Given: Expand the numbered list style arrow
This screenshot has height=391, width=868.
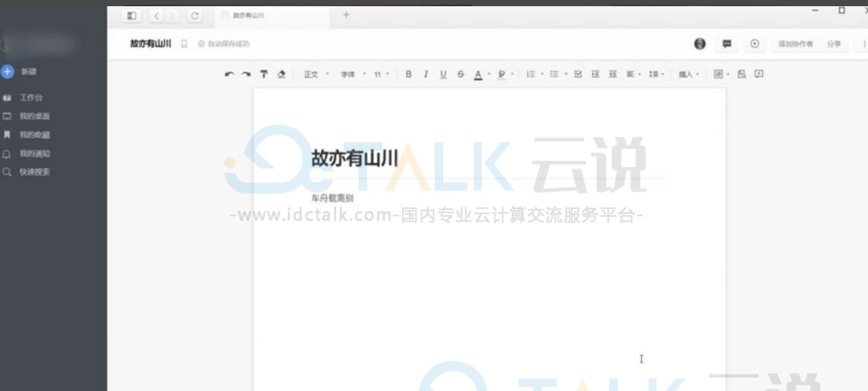Looking at the screenshot, I should (x=542, y=74).
